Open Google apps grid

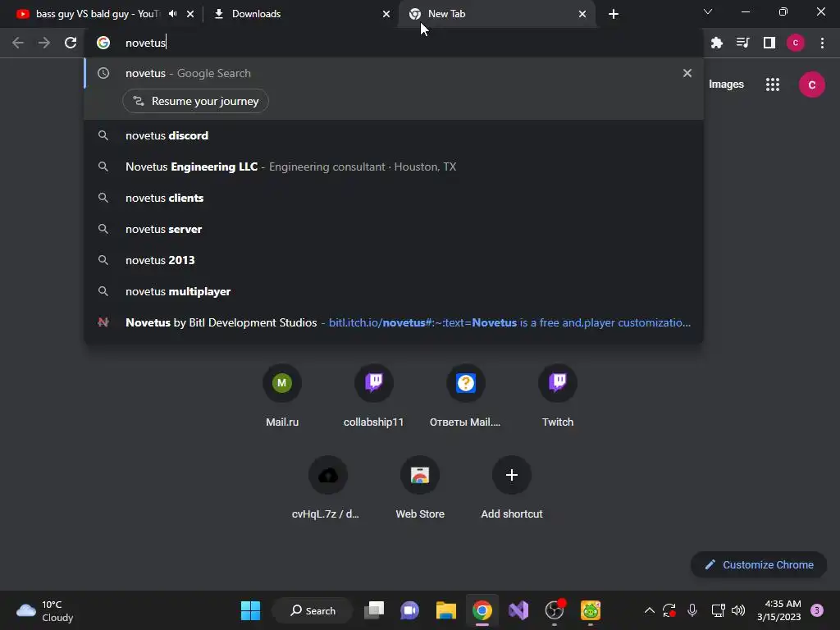(x=773, y=84)
